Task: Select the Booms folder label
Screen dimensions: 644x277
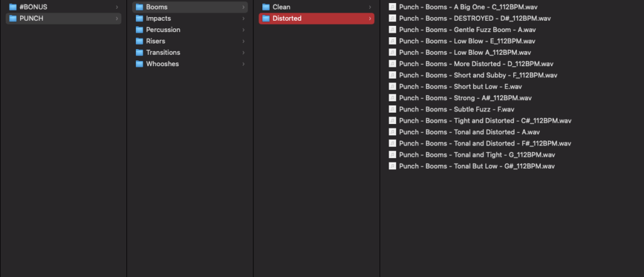Action: click(157, 7)
